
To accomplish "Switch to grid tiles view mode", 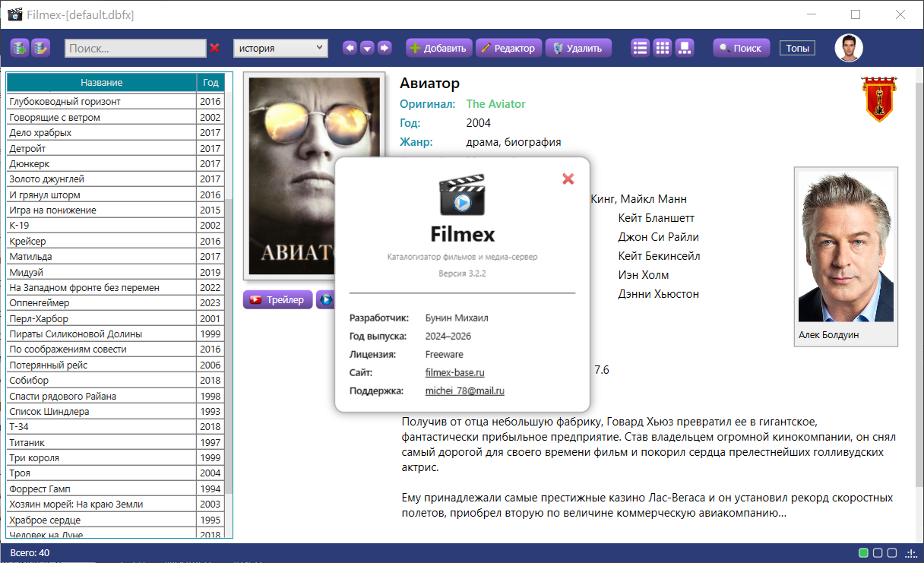I will pos(663,48).
